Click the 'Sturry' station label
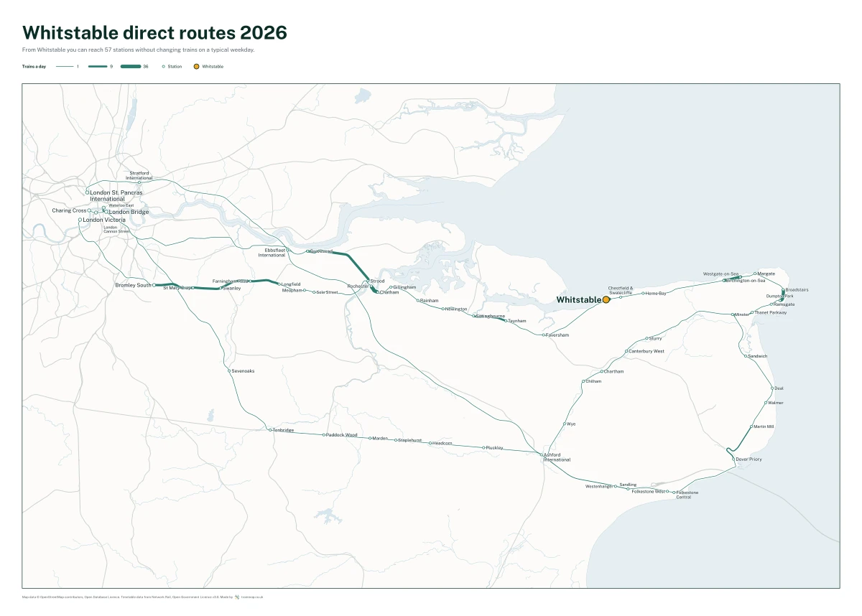Screen dimensions: 862x616 pos(656,338)
